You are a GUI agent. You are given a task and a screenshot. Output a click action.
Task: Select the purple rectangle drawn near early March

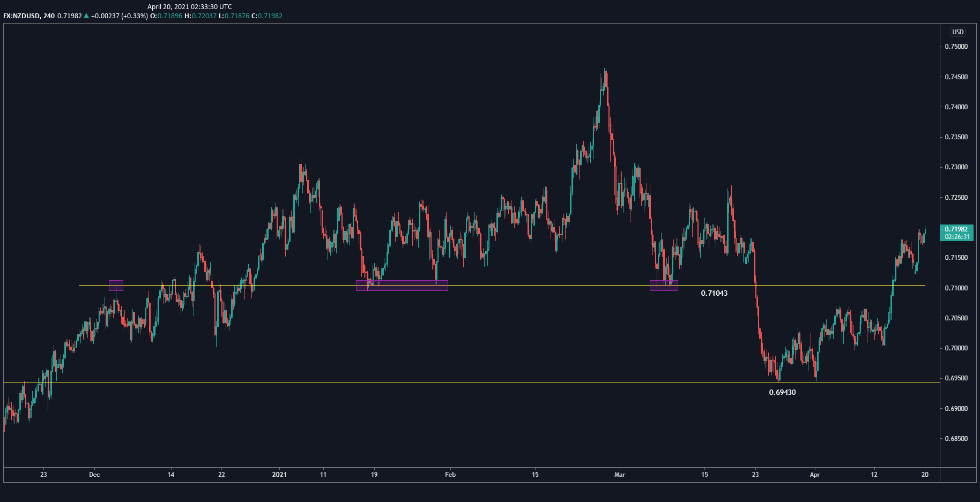(664, 287)
